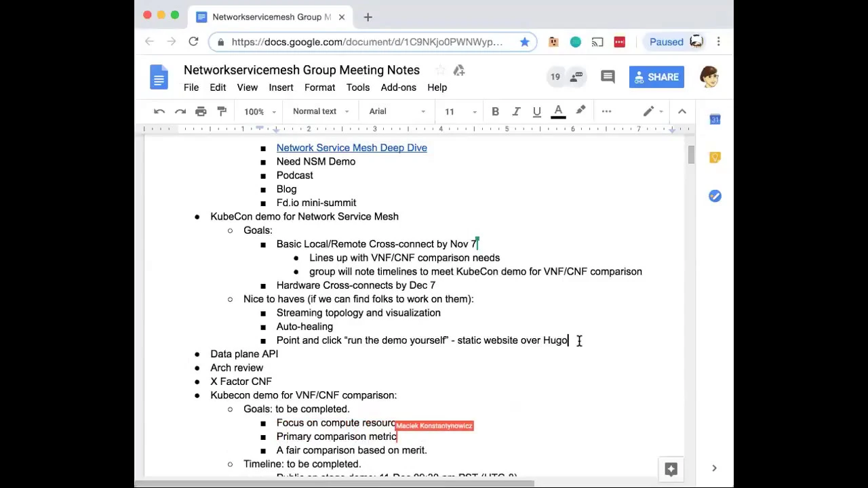This screenshot has width=868, height=488.
Task: Print the document with printer icon
Action: tap(201, 111)
